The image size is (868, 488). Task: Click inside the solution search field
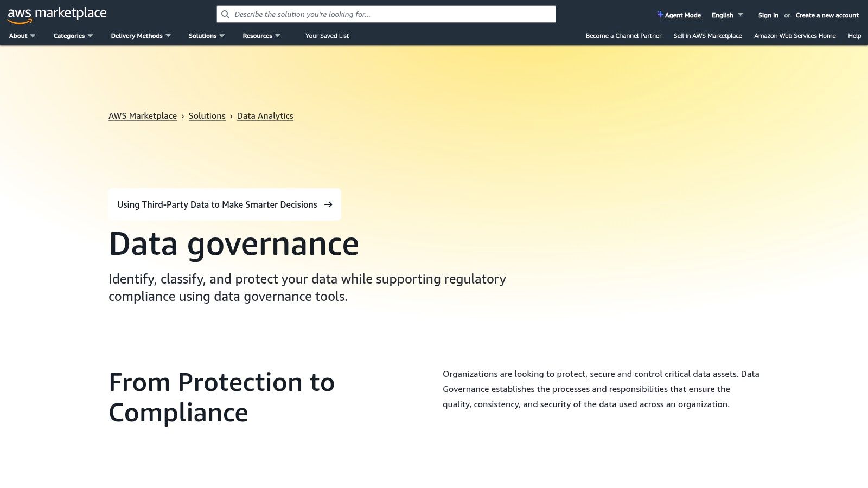pos(380,14)
